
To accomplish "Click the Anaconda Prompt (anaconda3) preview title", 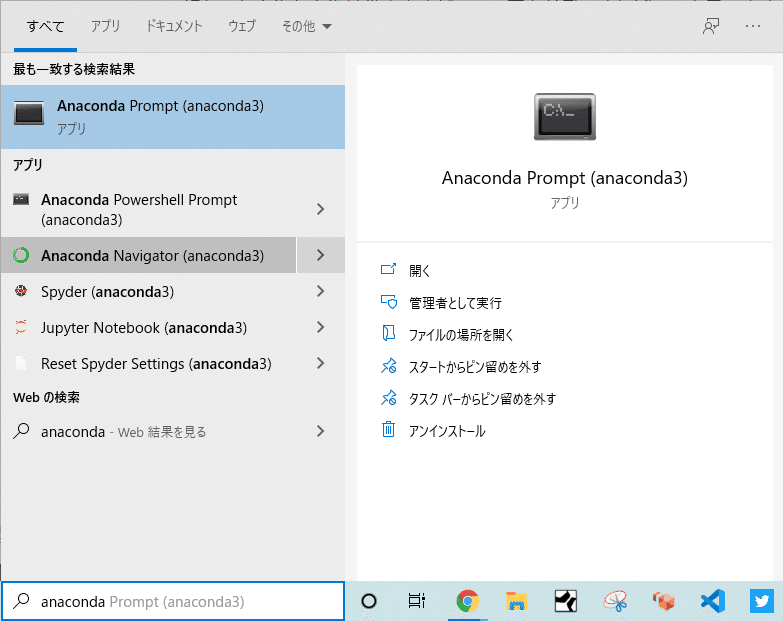I will pos(565,178).
